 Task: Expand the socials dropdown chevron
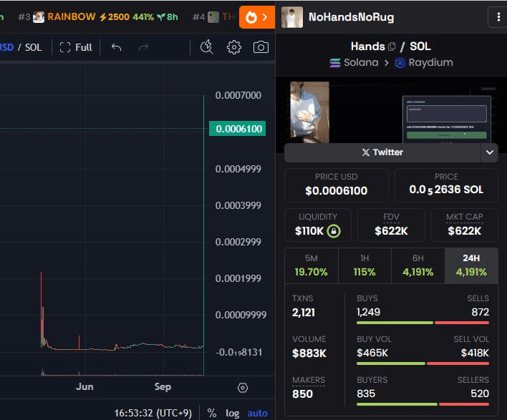click(x=490, y=152)
